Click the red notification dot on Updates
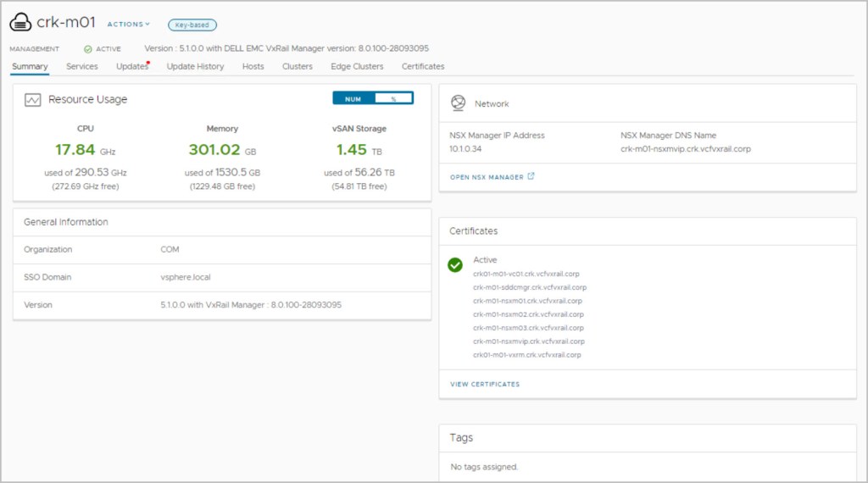This screenshot has height=483, width=868. click(x=148, y=62)
